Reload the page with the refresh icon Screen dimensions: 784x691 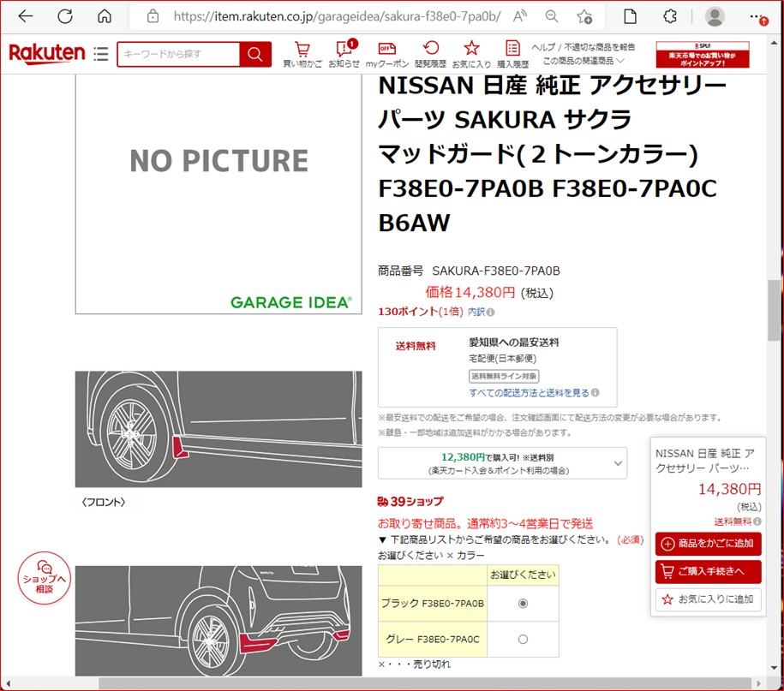[65, 16]
